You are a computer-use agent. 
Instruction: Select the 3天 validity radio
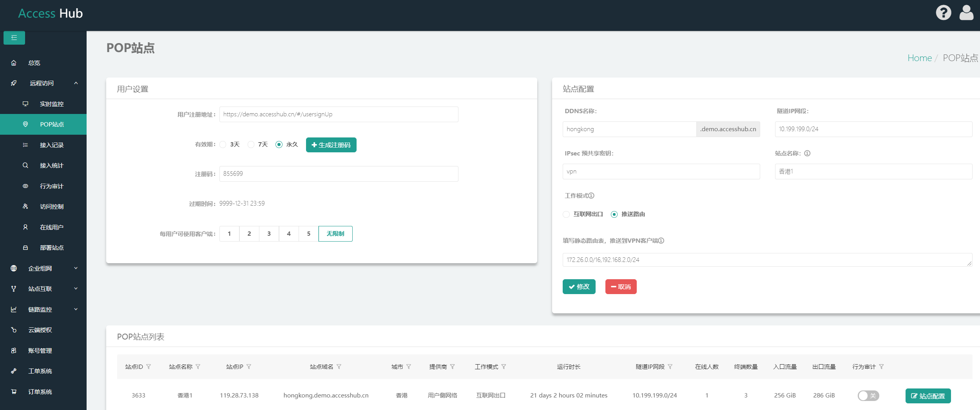pyautogui.click(x=223, y=144)
